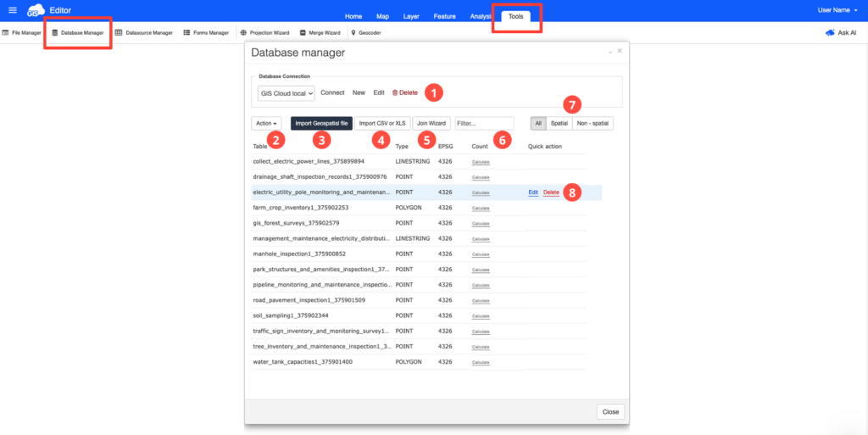Show only Spatial tables
Image resolution: width=868 pixels, height=435 pixels.
click(x=559, y=124)
